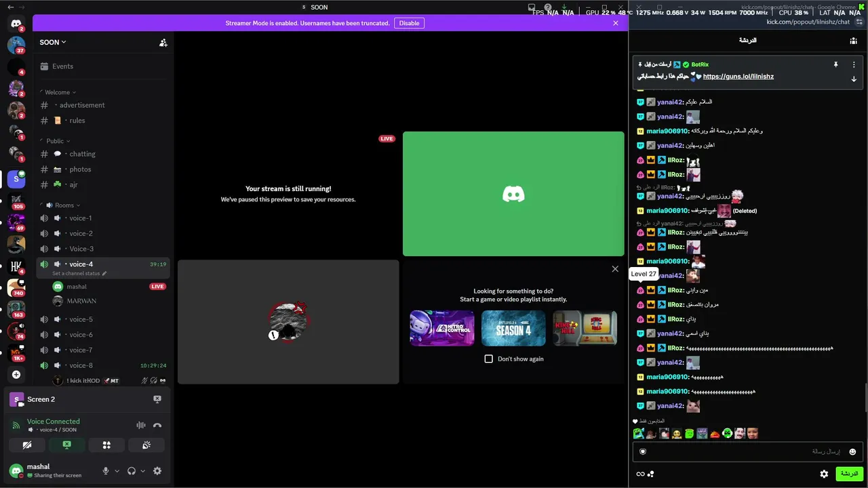Click Disable in Streamer Mode banner

tap(409, 23)
